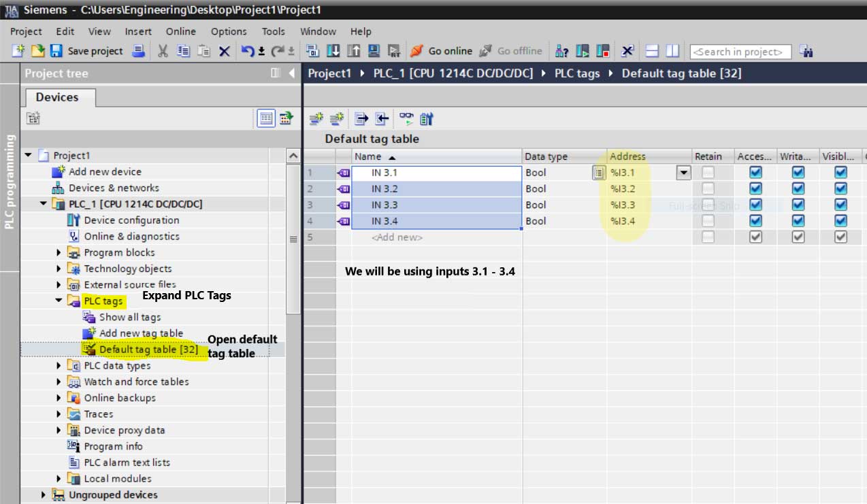Click the Search in project field

tap(740, 52)
